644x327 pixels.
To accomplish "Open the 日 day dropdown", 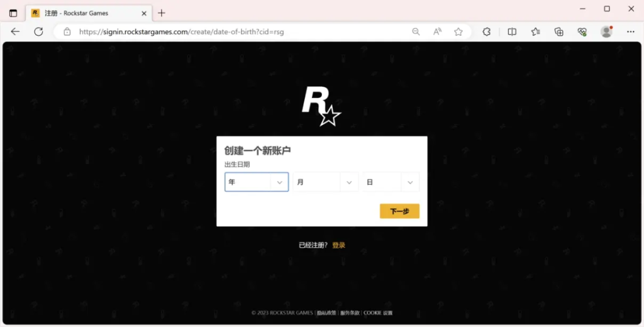I will coord(391,182).
